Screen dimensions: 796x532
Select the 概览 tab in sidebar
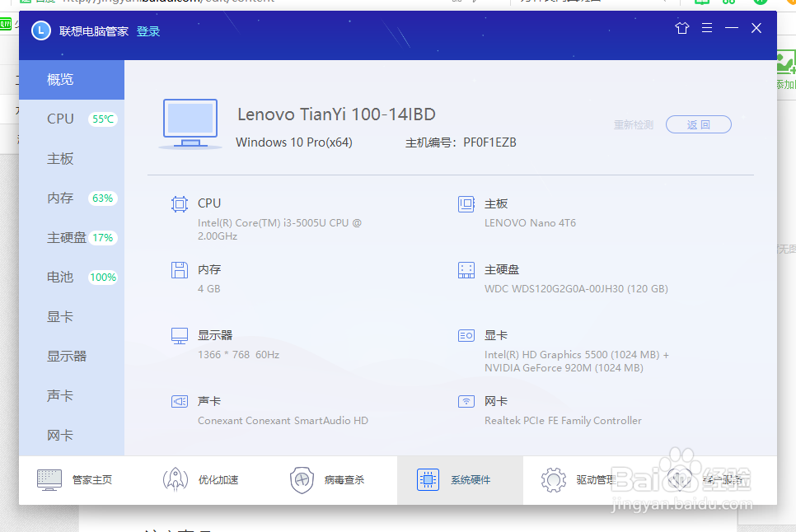click(72, 80)
